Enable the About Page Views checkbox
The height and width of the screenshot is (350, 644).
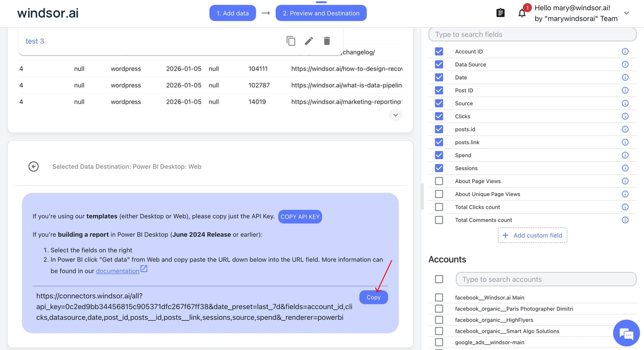[439, 181]
